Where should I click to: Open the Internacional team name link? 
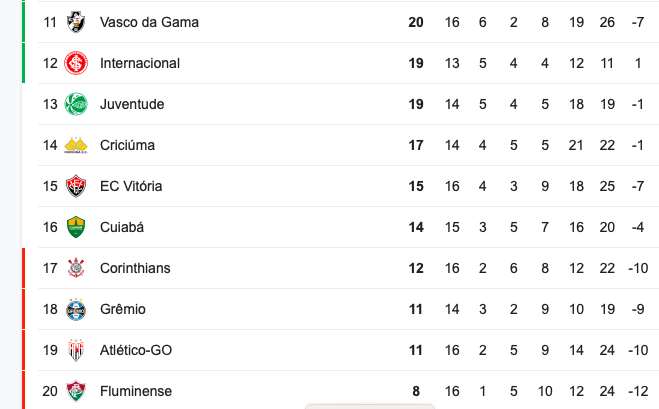140,63
